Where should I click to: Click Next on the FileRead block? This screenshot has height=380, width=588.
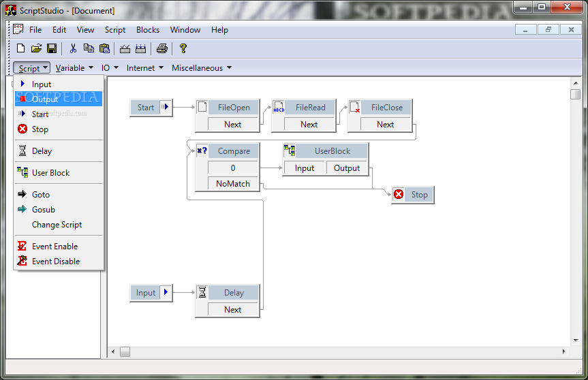(309, 125)
